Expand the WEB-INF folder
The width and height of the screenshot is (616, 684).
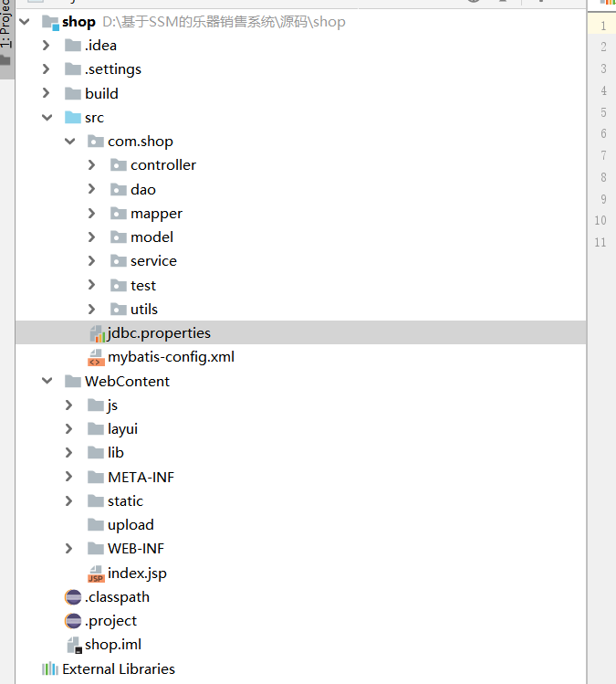pos(69,549)
